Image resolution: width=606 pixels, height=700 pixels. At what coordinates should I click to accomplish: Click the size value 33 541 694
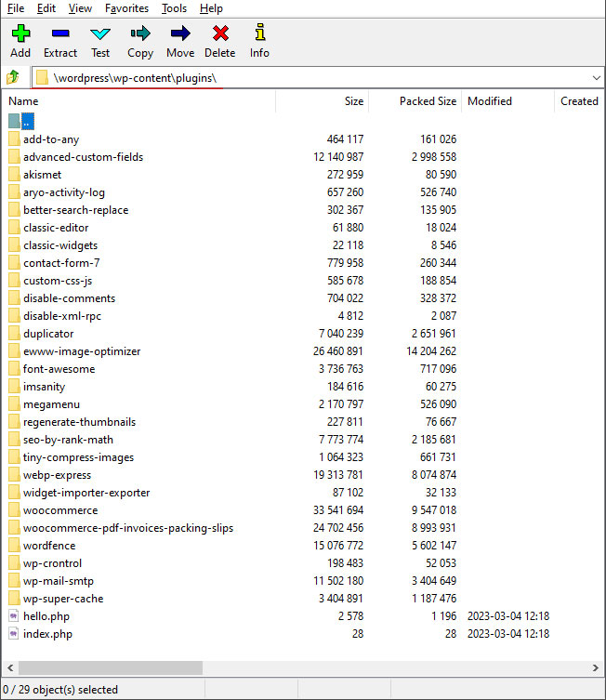[x=338, y=510]
